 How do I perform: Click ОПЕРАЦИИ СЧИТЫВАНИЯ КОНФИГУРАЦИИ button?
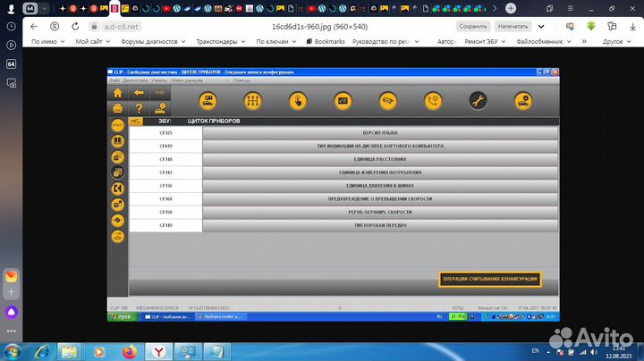point(490,280)
